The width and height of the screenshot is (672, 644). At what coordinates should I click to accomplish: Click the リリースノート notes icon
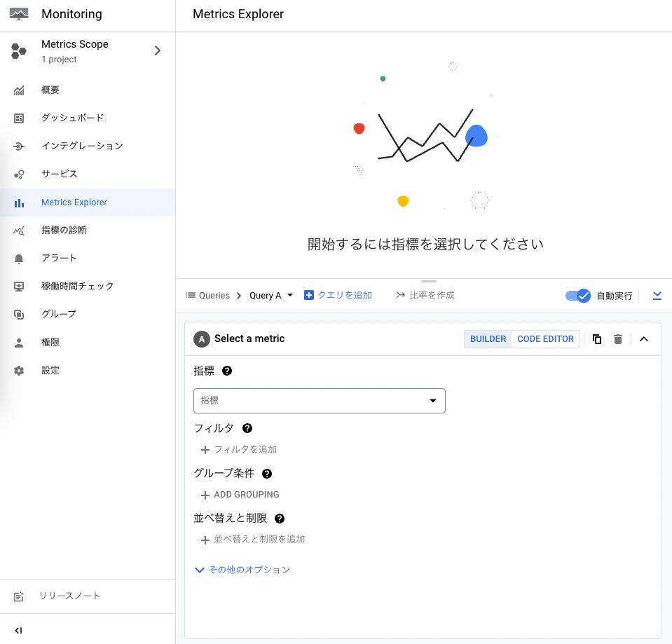(19, 596)
